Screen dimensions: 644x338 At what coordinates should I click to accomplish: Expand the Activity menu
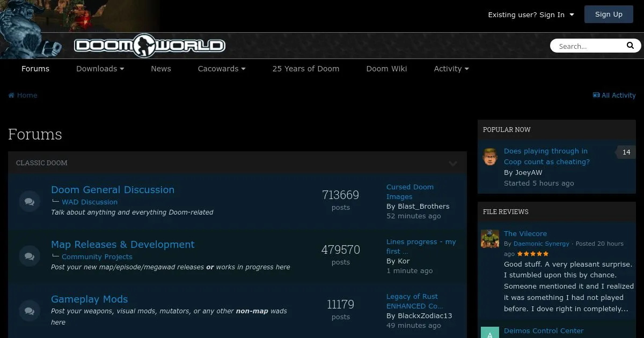click(451, 69)
